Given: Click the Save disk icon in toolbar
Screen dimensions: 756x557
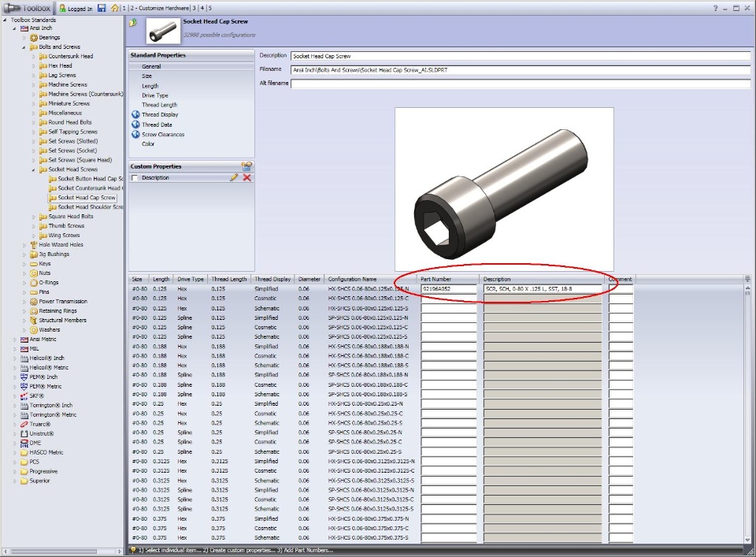Looking at the screenshot, I should point(102,8).
